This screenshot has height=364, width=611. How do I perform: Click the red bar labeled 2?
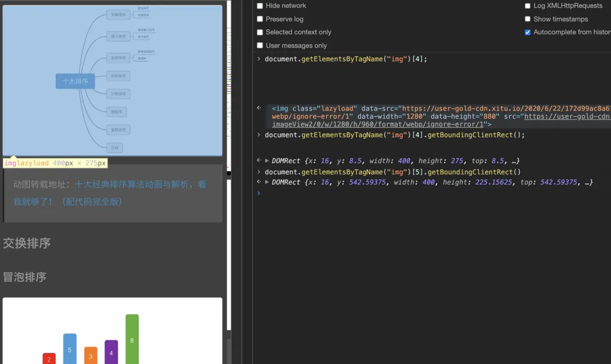pos(49,359)
